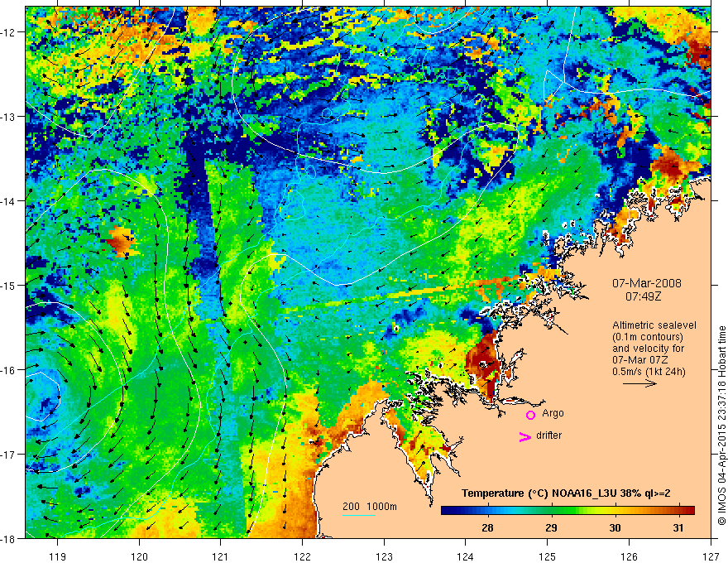Click longitude axis label 119
The height and width of the screenshot is (563, 728).
(x=58, y=556)
